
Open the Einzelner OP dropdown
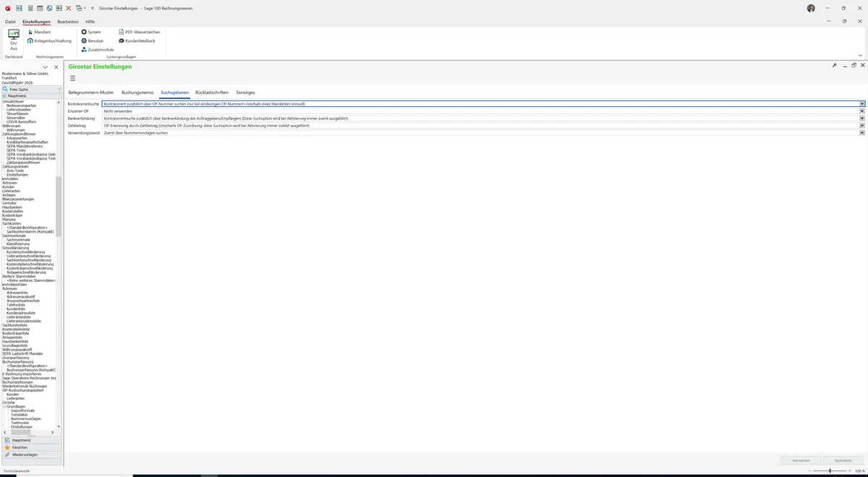pyautogui.click(x=862, y=111)
